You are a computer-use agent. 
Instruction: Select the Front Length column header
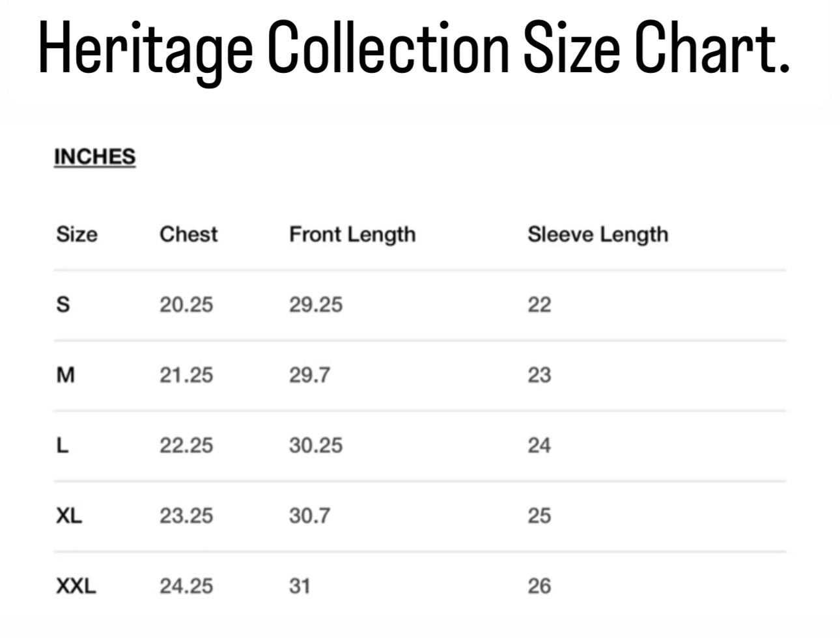(352, 234)
